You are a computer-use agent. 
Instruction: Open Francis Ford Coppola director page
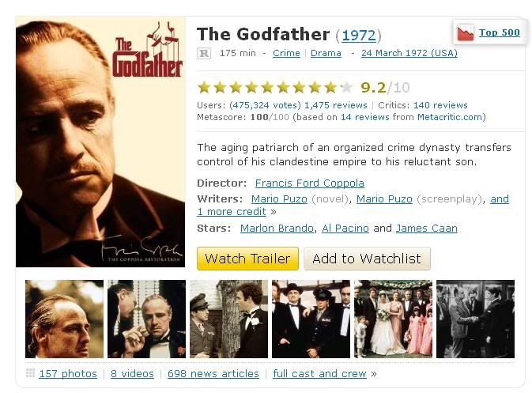point(309,183)
